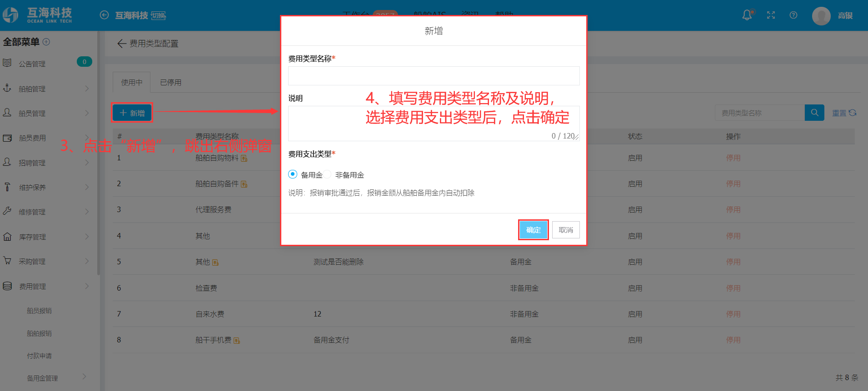Click the 船员管理 person icon

tap(7, 113)
